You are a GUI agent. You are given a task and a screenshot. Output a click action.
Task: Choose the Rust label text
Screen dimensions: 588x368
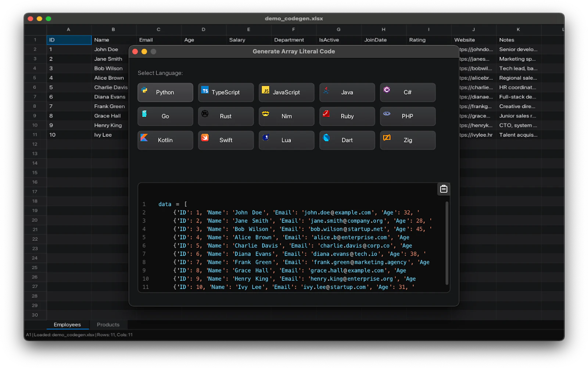pos(226,116)
